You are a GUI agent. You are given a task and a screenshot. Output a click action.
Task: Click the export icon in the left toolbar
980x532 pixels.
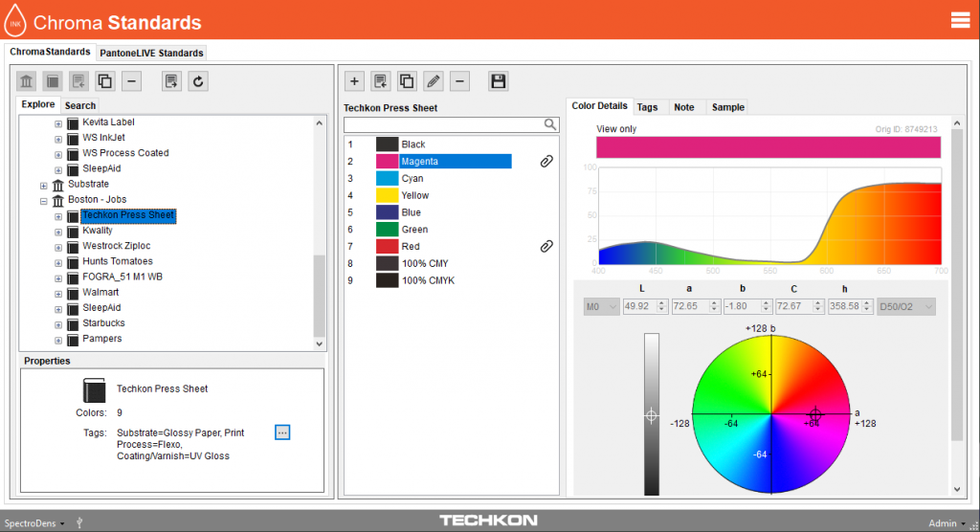point(171,81)
